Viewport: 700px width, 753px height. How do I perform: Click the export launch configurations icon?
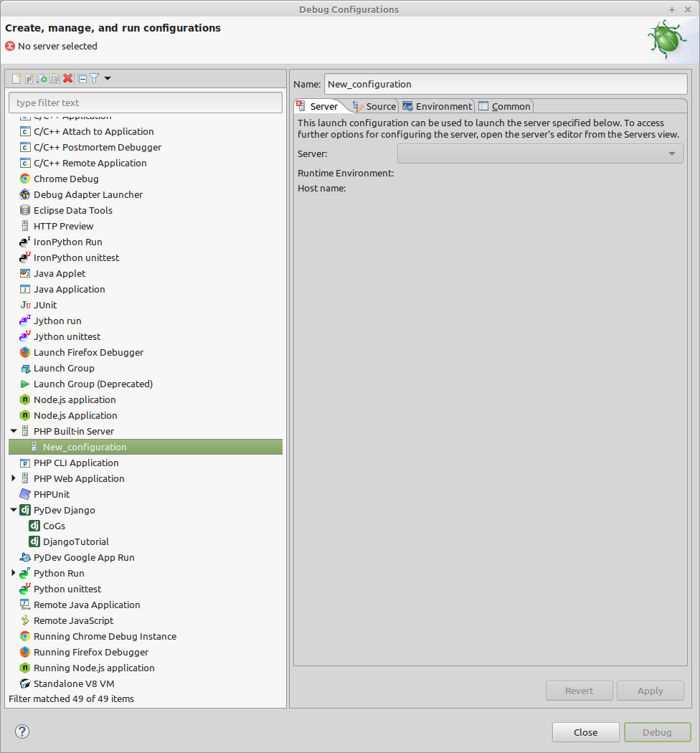[42, 78]
